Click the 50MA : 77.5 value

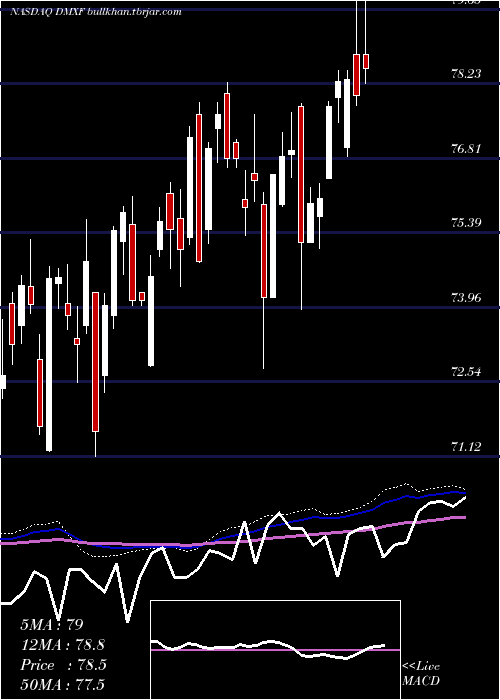[x=63, y=684]
